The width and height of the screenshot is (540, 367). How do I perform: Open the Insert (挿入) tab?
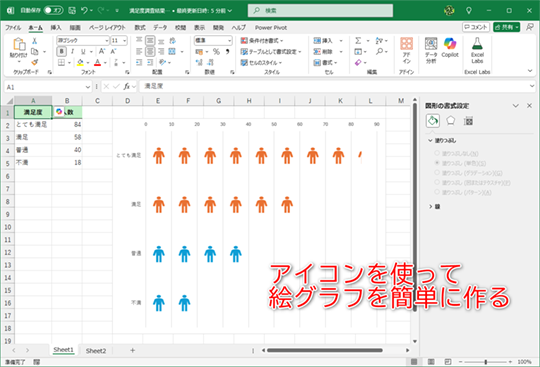[56, 28]
